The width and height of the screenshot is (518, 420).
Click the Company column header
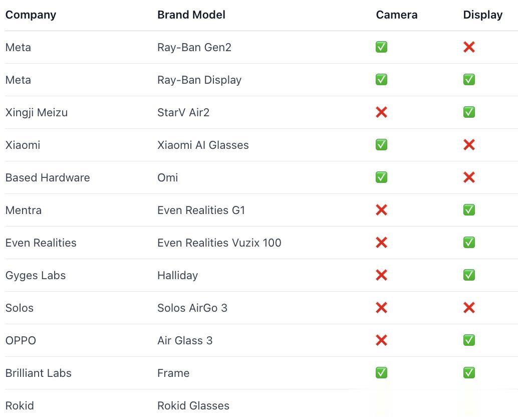pyautogui.click(x=31, y=15)
